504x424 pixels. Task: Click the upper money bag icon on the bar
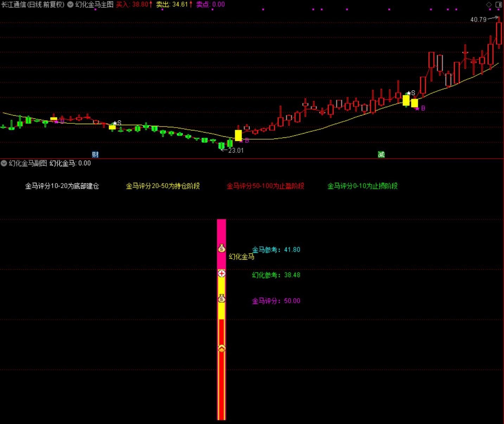(222, 248)
